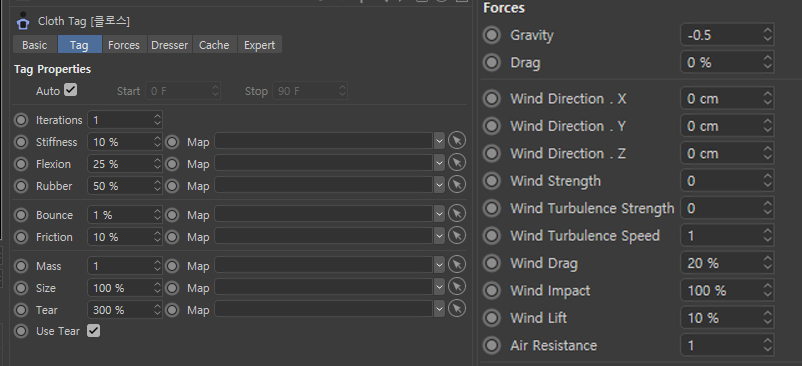
Task: Toggle the Drag keyframe circle
Action: (x=492, y=62)
